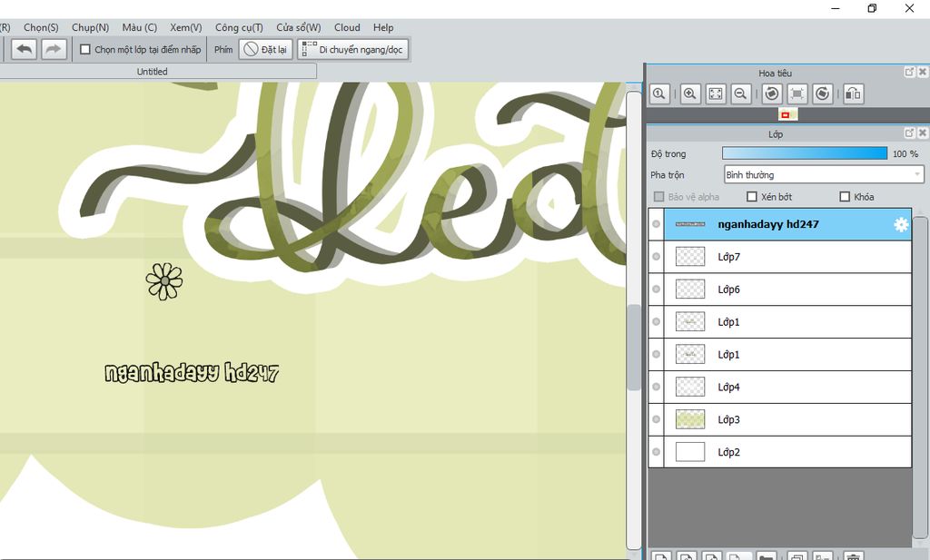Open the Chọn(S) menu
Viewport: 930px width, 560px height.
click(x=41, y=27)
